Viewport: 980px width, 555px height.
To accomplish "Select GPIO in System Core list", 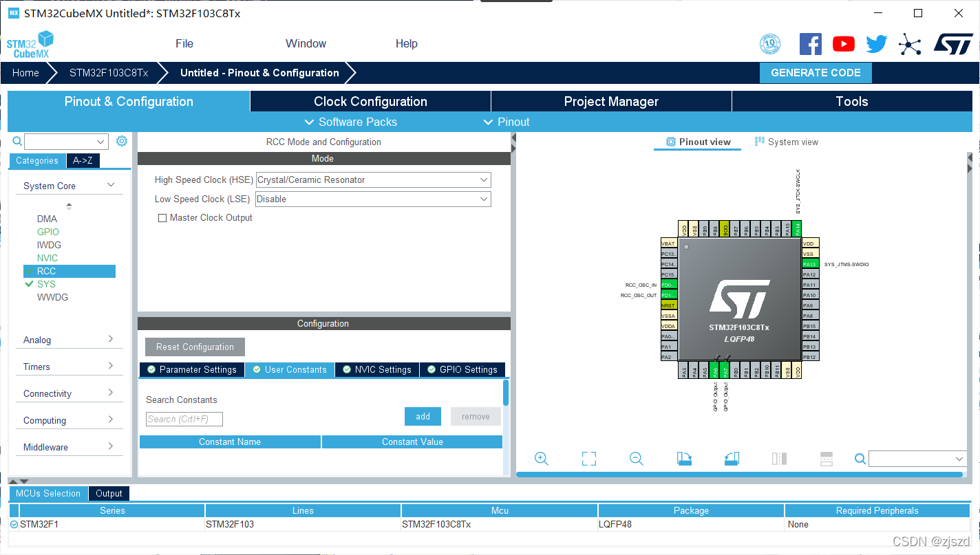I will [48, 232].
